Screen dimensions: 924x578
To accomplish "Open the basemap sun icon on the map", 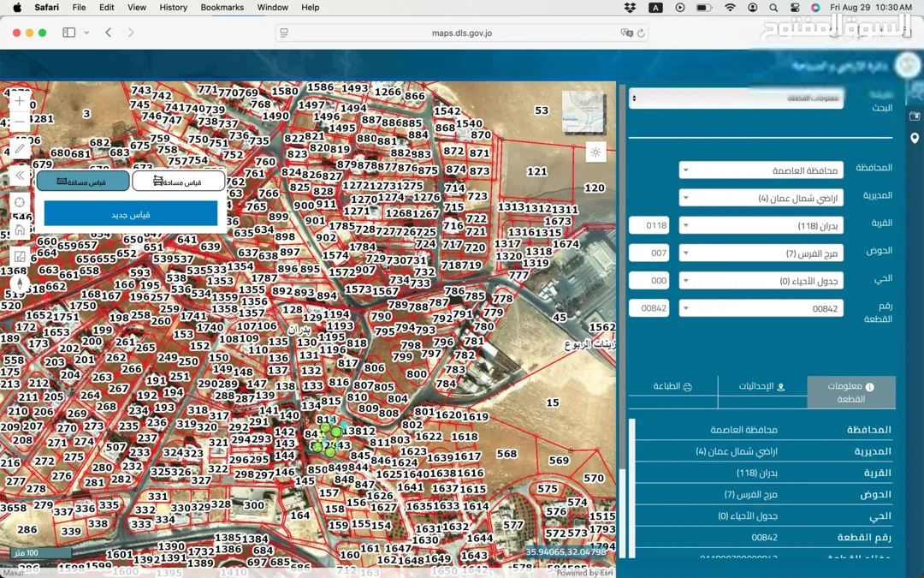I will 595,152.
